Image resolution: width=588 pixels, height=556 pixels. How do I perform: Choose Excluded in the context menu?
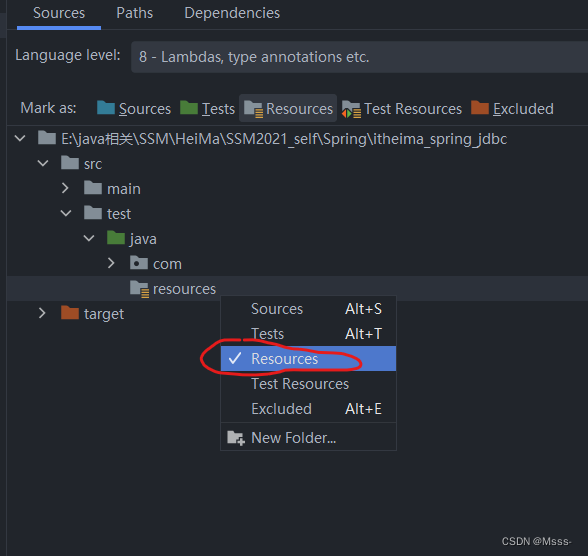308,409
